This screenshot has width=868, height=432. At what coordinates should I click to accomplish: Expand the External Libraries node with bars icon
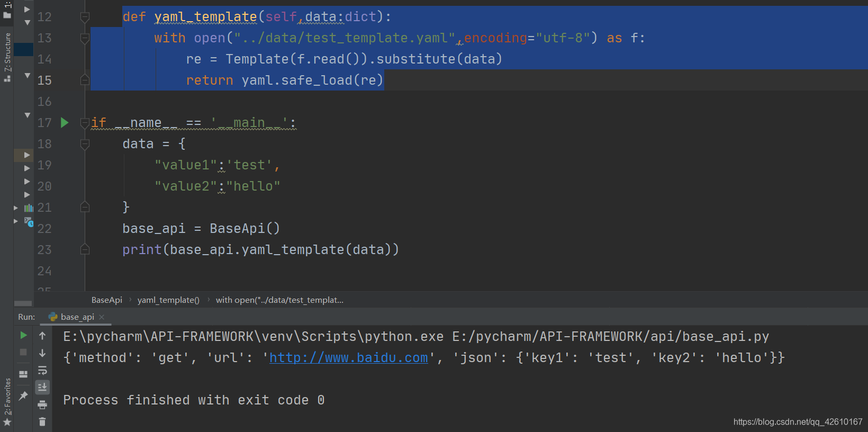[x=16, y=208]
